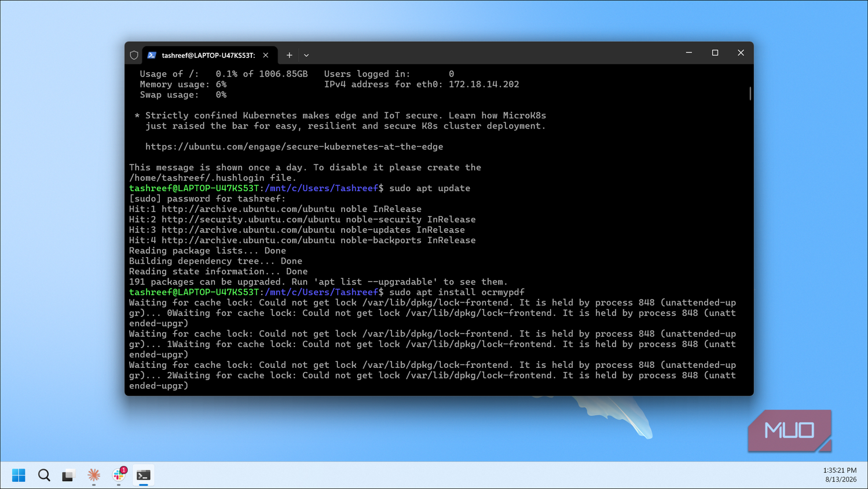The width and height of the screenshot is (868, 489).
Task: Open Task View from the taskbar
Action: click(68, 475)
